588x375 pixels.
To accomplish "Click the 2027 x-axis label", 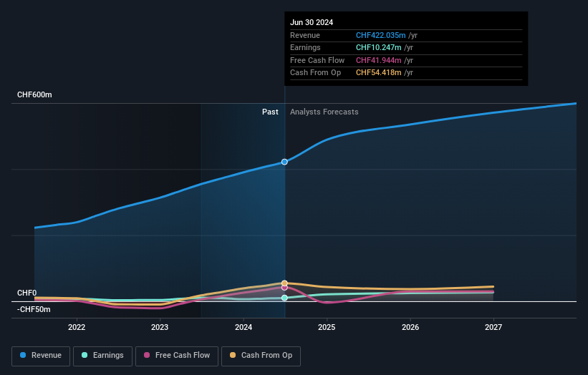I will click(x=493, y=327).
